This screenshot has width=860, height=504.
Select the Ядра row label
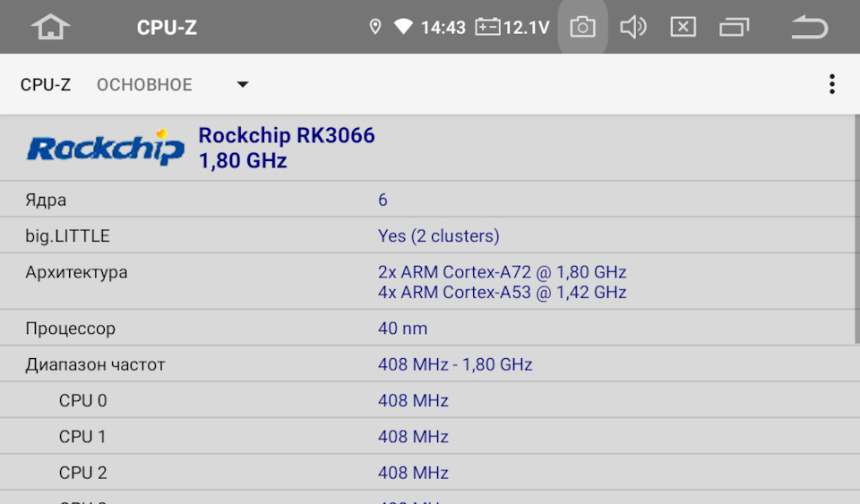pyautogui.click(x=46, y=200)
